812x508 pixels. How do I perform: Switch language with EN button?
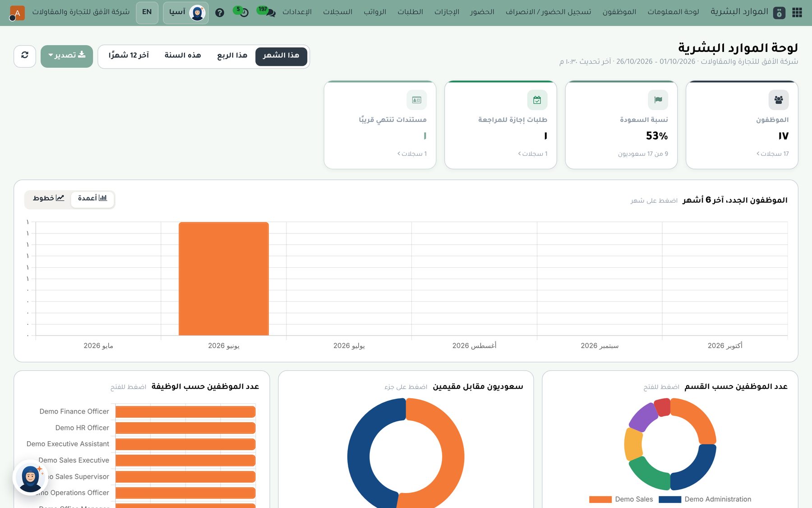tap(147, 12)
